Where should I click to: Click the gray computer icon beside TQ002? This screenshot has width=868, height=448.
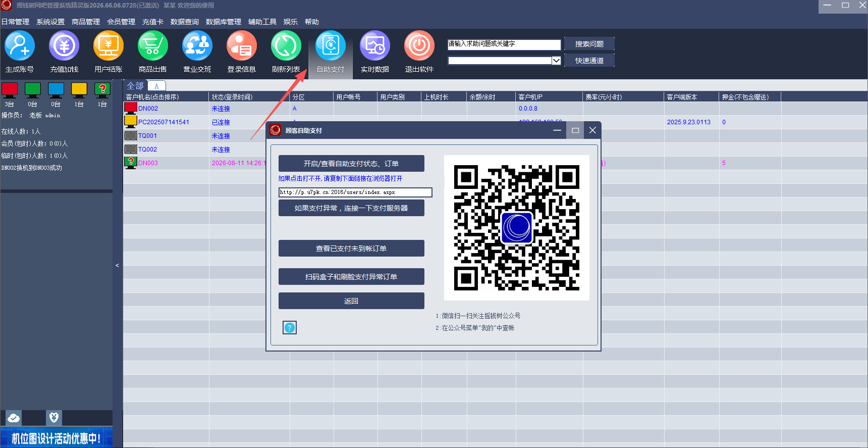[x=131, y=149]
